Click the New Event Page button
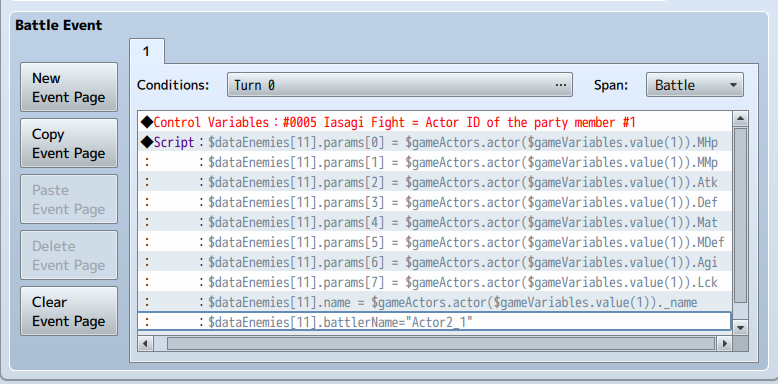The width and height of the screenshot is (778, 384). point(69,87)
